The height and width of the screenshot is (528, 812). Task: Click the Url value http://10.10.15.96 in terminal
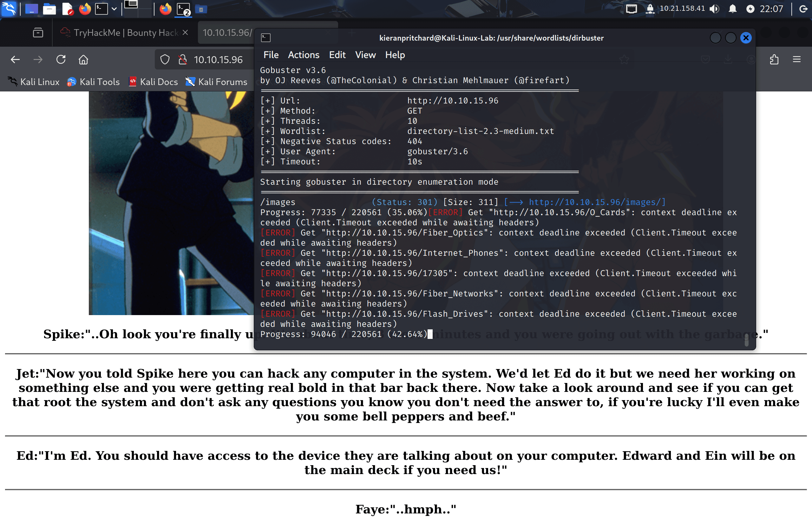coord(452,101)
